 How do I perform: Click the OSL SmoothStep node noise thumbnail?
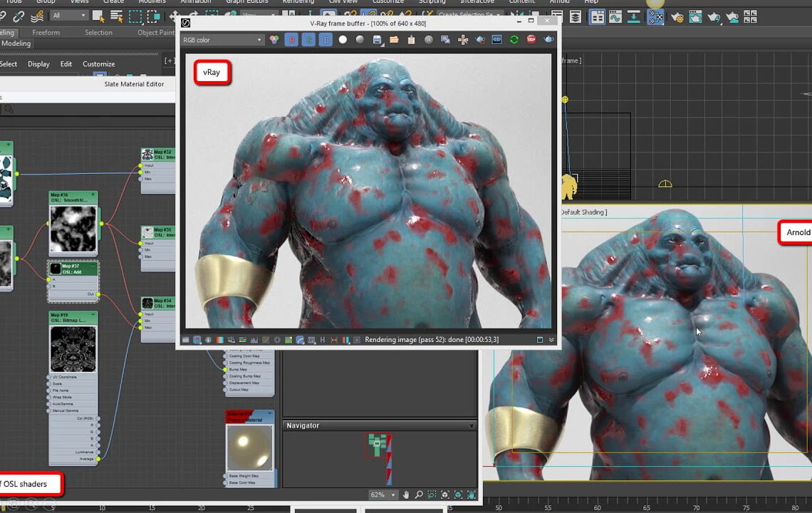73,229
